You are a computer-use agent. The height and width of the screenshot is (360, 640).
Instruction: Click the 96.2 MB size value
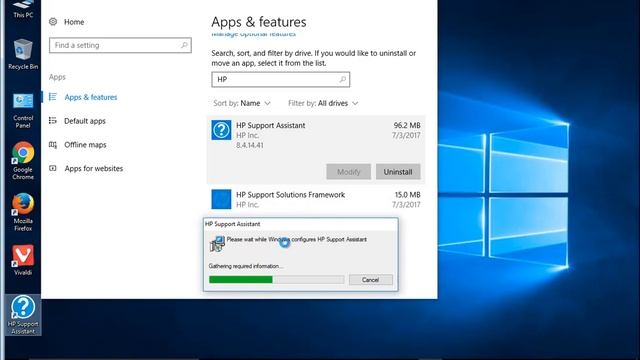tap(407, 125)
